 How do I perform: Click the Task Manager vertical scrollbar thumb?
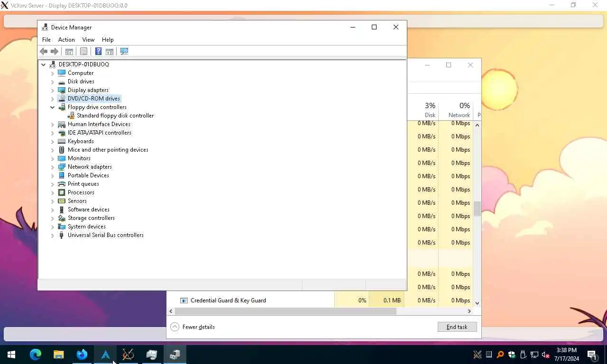tap(477, 209)
